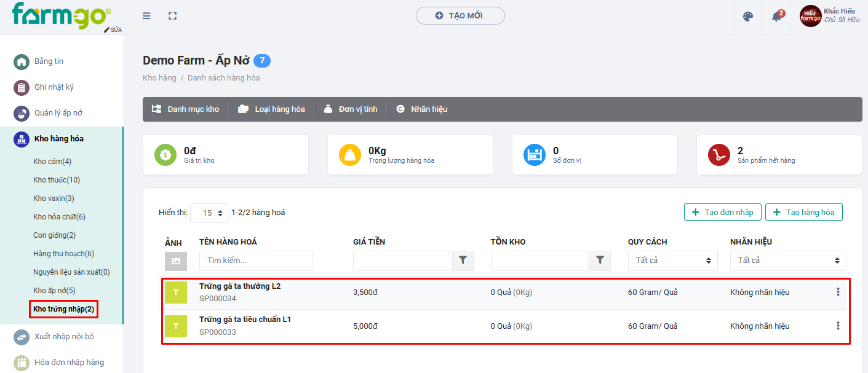Expand the Nhãn hiệu dropdown filter
868x373 pixels.
[788, 261]
